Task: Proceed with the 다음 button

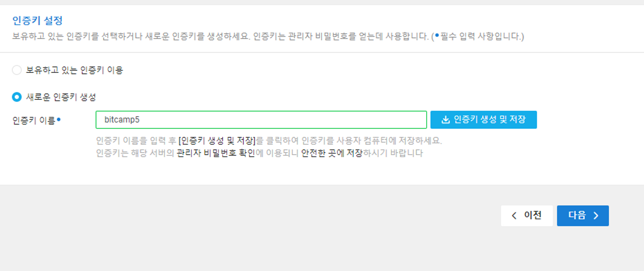Action: pyautogui.click(x=583, y=216)
